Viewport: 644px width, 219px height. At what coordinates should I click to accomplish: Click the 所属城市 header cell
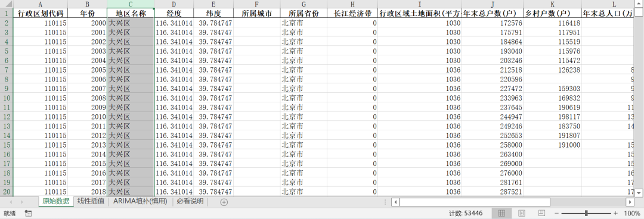[x=256, y=13]
